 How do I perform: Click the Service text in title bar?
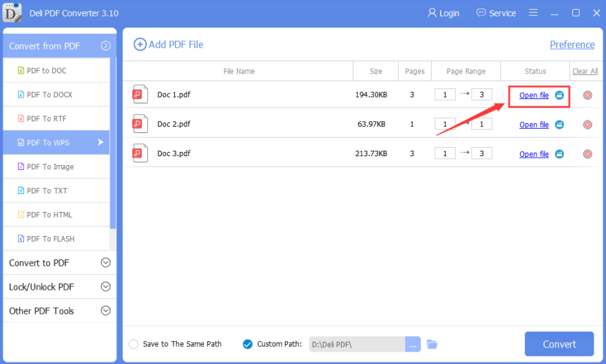pyautogui.click(x=503, y=13)
